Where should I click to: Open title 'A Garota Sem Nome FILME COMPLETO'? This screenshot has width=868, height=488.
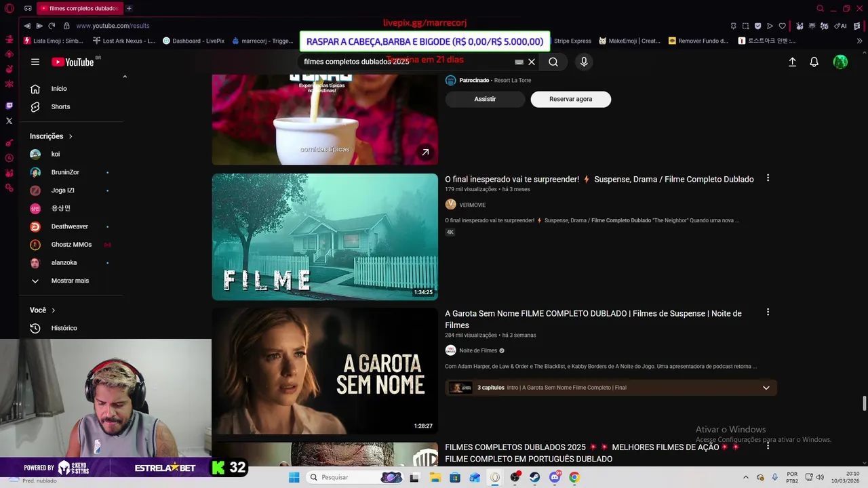593,319
